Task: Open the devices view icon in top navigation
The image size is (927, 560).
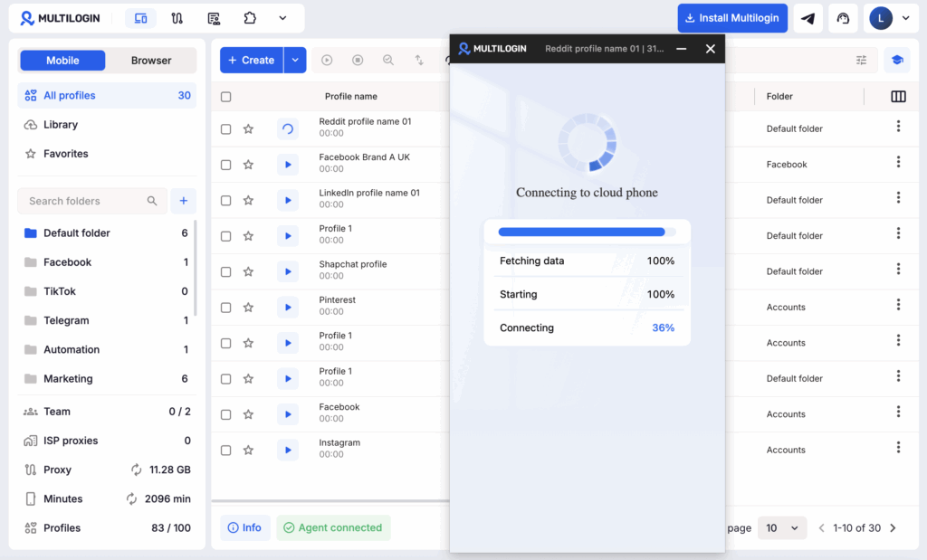Action: [140, 18]
